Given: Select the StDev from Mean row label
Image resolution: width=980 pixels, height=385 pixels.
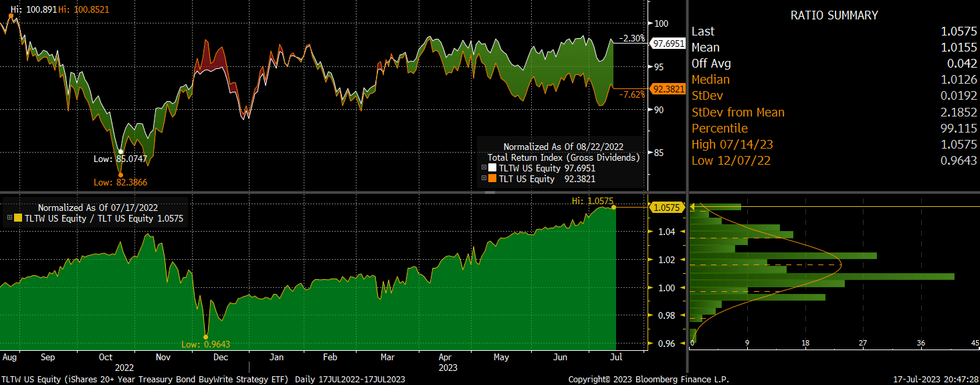Looking at the screenshot, I should coord(738,112).
